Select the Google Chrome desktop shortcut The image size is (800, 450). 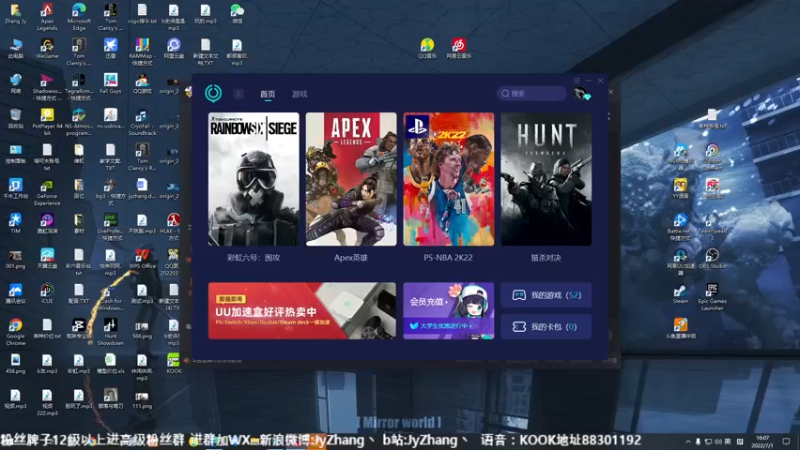15,332
